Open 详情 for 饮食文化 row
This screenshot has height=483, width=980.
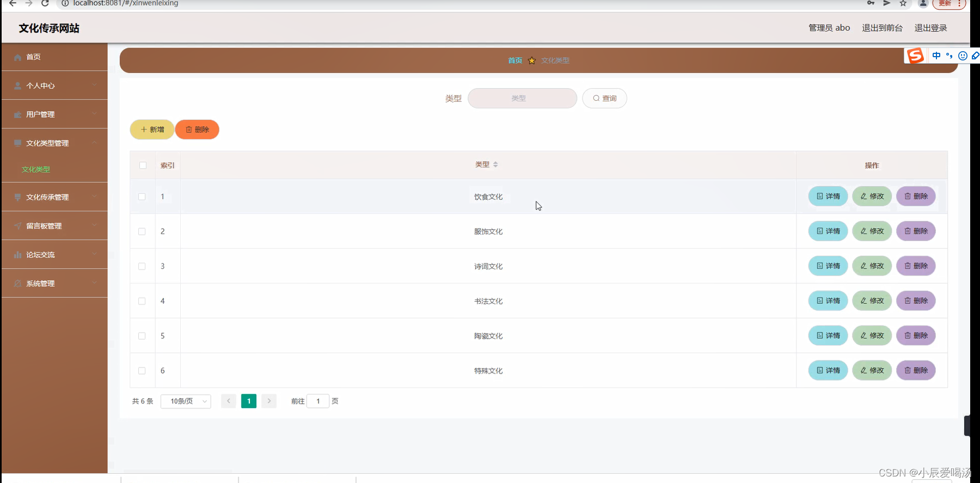click(828, 196)
